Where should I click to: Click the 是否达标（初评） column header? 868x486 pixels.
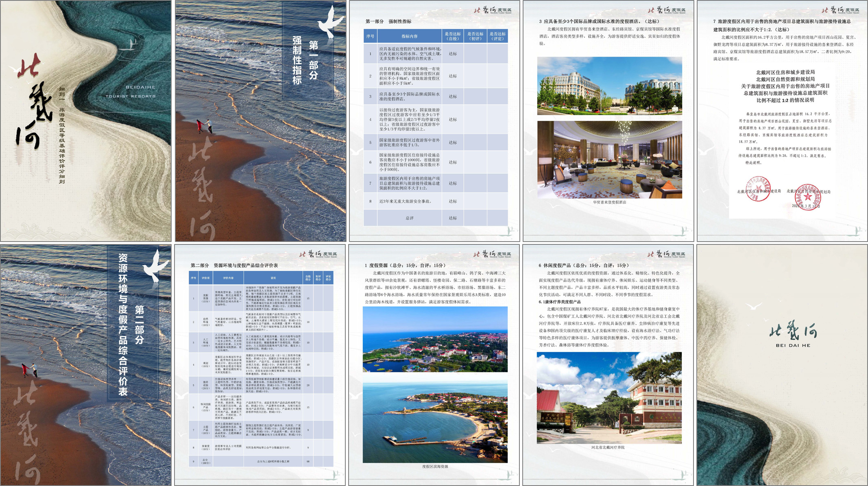coord(475,36)
